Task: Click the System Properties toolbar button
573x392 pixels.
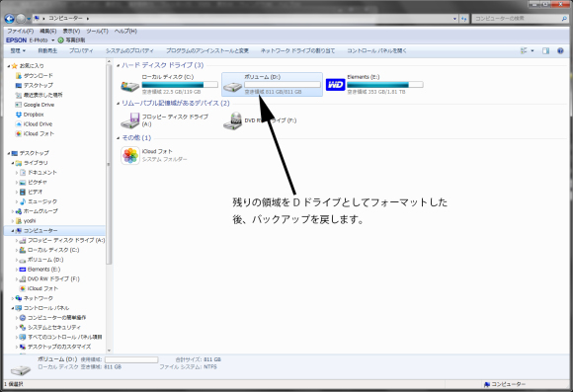Action: [129, 50]
